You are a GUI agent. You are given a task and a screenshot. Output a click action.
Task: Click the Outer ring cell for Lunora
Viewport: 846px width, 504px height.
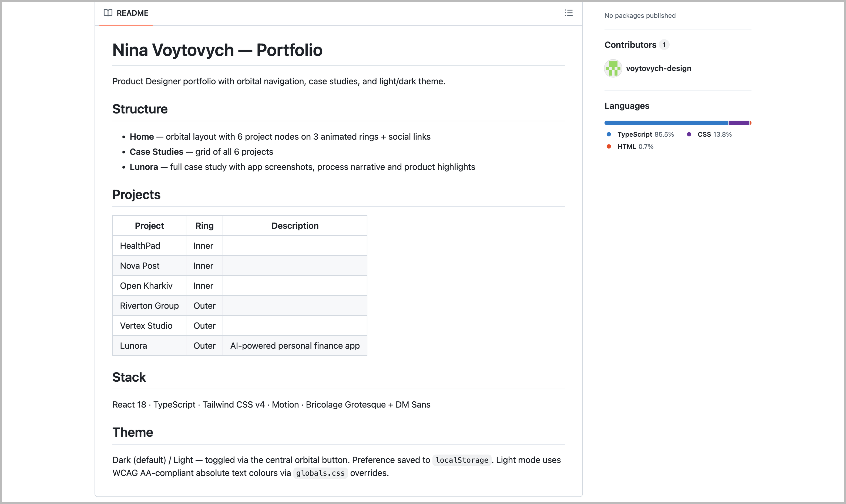click(x=204, y=346)
